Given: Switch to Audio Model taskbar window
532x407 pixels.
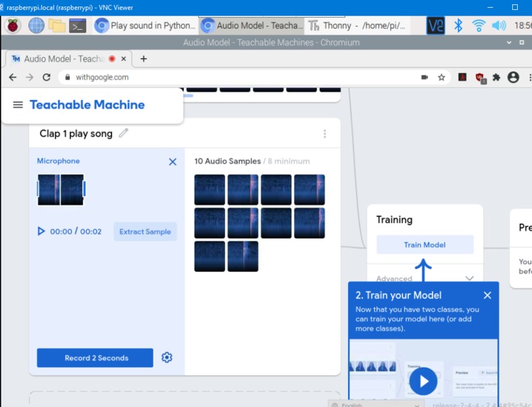Looking at the screenshot, I should 251,26.
